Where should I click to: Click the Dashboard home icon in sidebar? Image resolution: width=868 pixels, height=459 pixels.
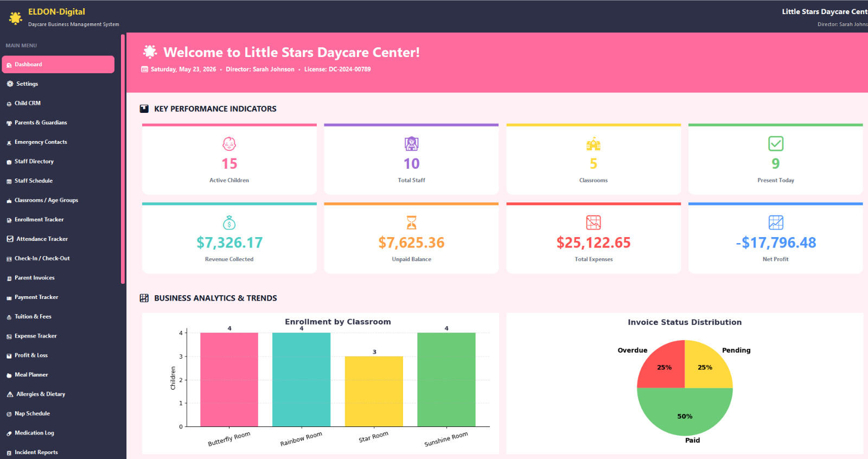point(9,65)
